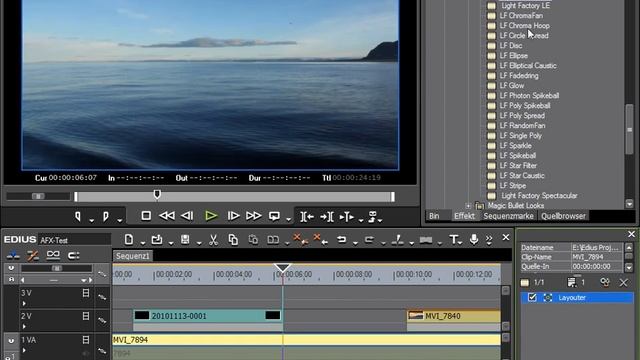The height and width of the screenshot is (360, 640).
Task: Open the New Sequence dropdown arrow
Action: pos(142,243)
